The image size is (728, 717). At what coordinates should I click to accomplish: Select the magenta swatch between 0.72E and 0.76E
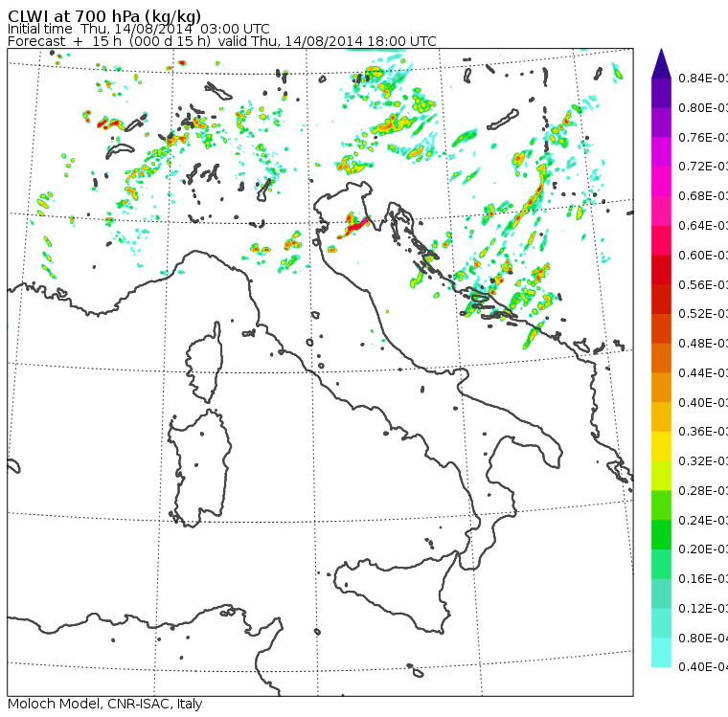click(x=661, y=152)
